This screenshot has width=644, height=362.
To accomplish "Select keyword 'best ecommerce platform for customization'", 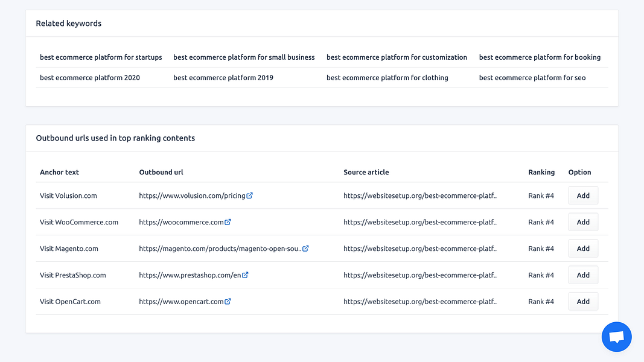I will (397, 57).
